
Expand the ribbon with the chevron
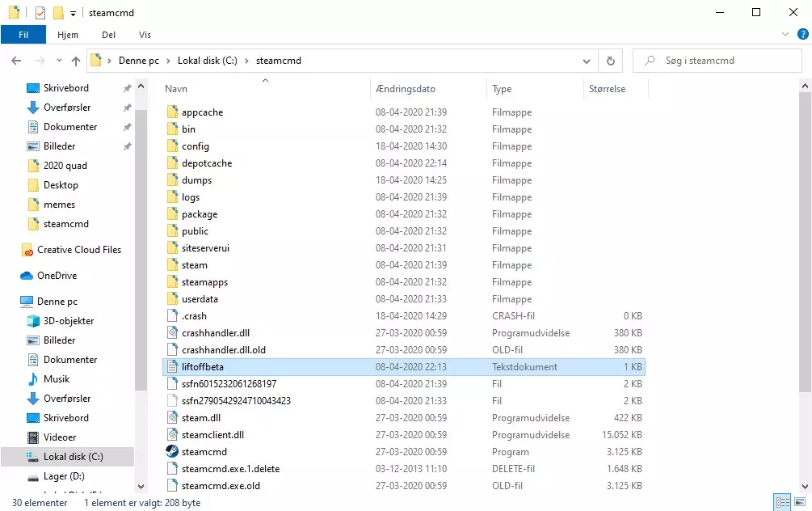785,34
